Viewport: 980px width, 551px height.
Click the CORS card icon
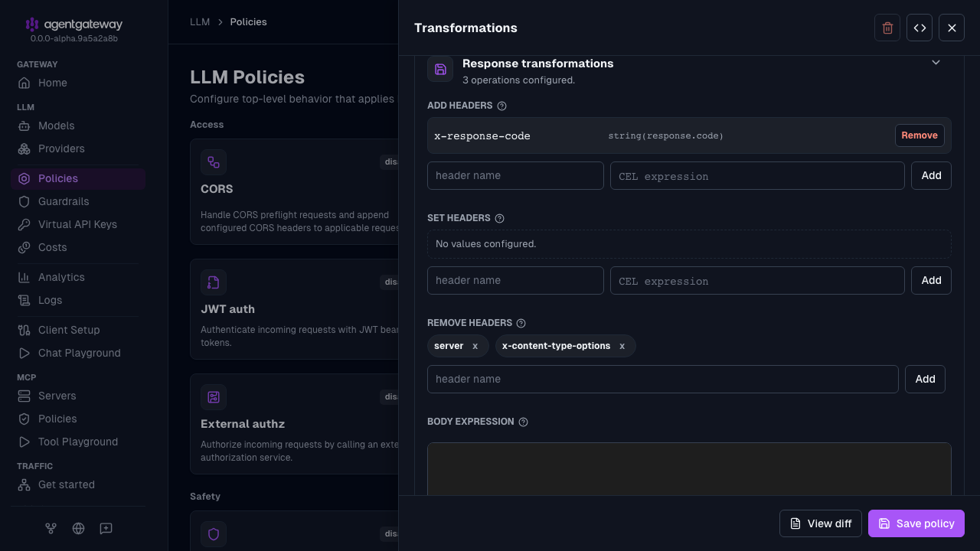[x=214, y=162]
